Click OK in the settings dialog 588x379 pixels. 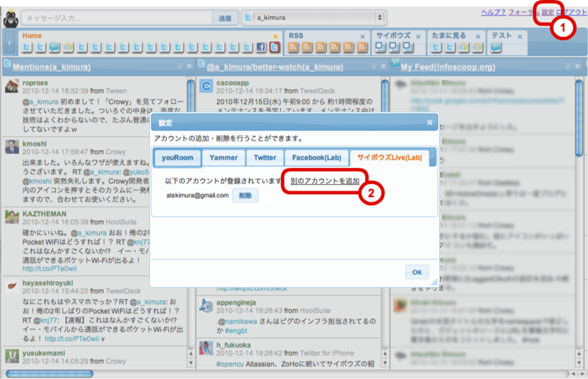click(x=417, y=272)
